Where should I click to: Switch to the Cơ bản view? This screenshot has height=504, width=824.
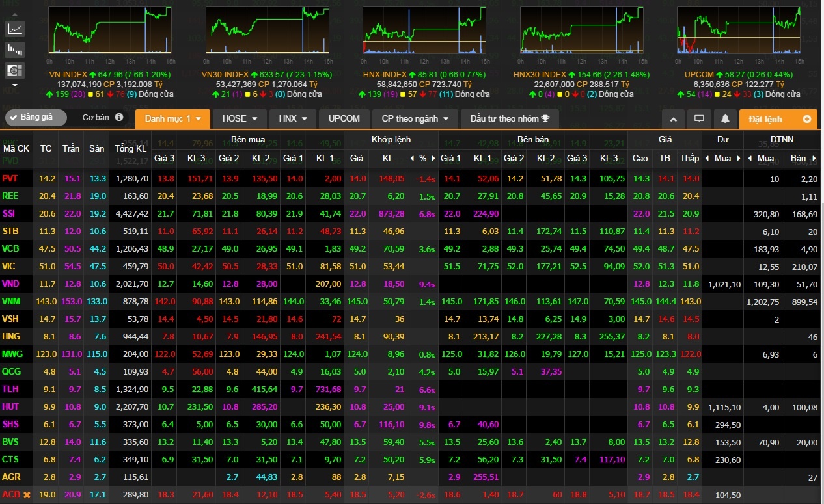coord(96,118)
